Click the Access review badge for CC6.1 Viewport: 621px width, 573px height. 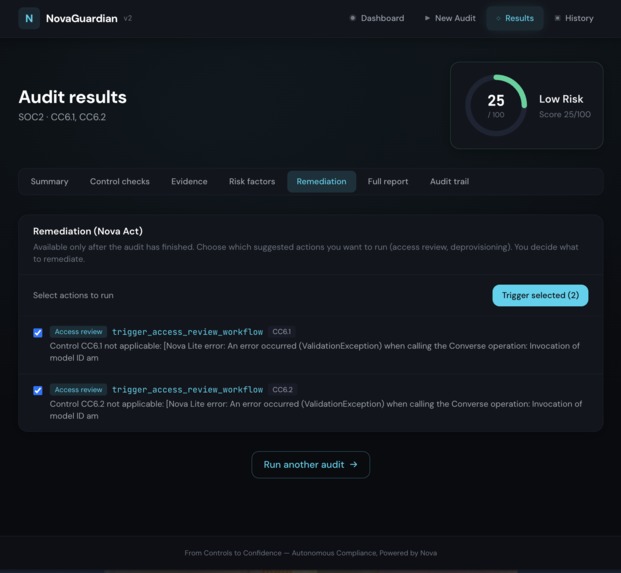pos(78,332)
